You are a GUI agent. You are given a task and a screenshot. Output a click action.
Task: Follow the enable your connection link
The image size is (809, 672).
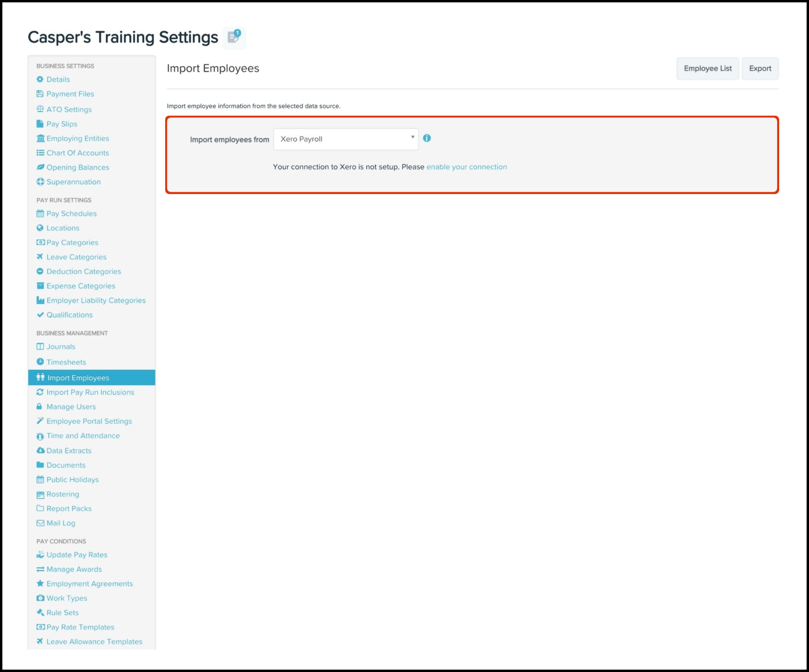pyautogui.click(x=466, y=167)
